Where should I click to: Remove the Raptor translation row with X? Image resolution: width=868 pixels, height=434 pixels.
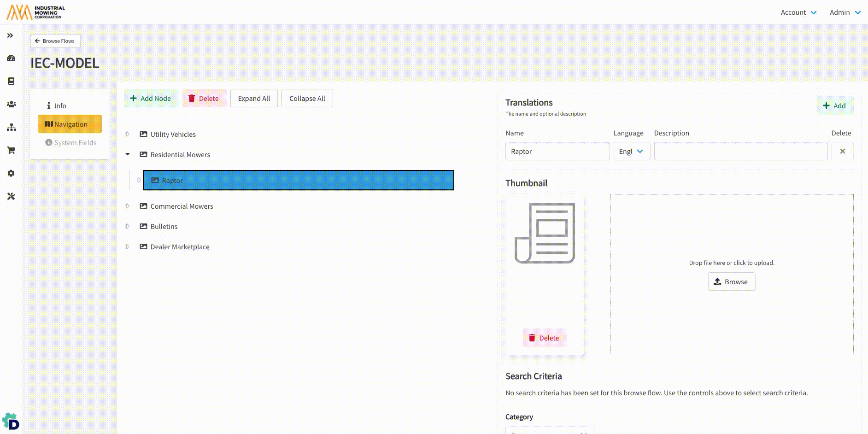pos(842,151)
